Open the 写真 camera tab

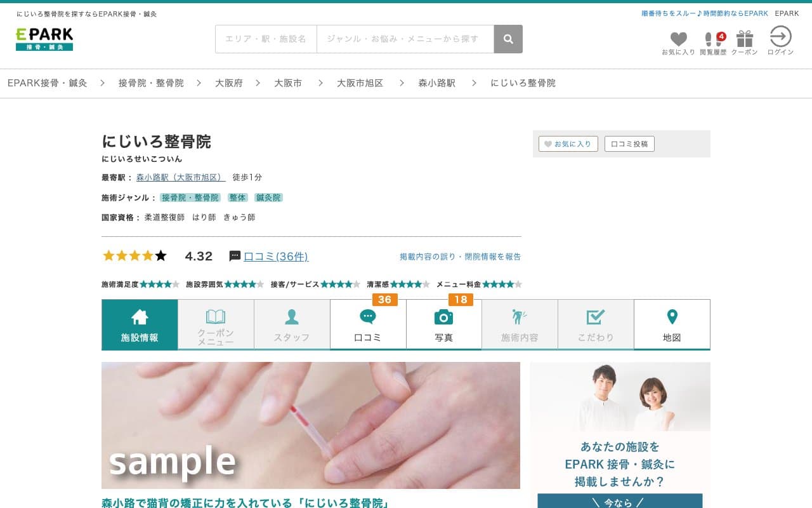tap(443, 324)
